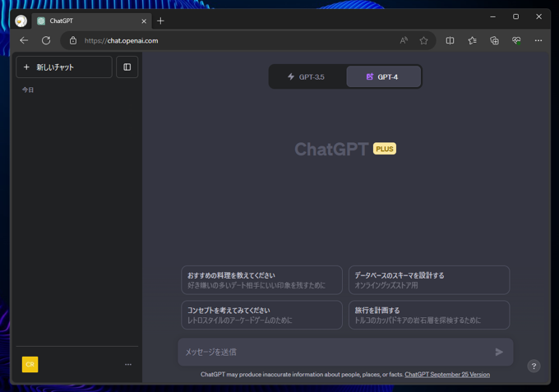Viewport: 559px width, 392px height.
Task: Choose the データベースのスキーマを設計する suggestion
Action: pyautogui.click(x=429, y=280)
